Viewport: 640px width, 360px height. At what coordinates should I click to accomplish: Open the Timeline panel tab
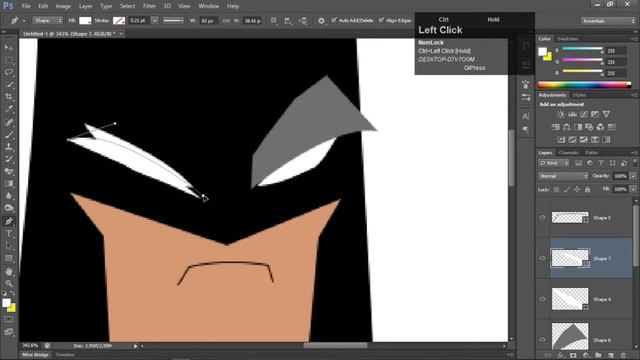(65, 355)
